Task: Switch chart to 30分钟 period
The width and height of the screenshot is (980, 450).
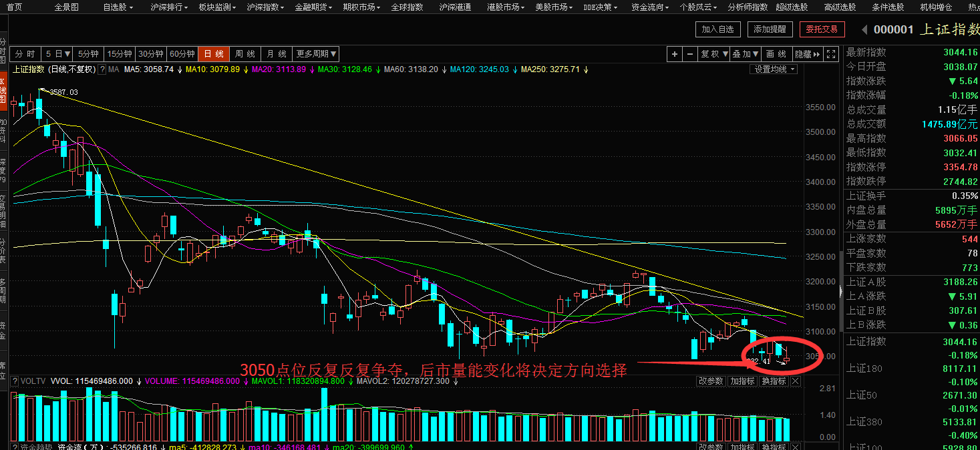Action: click(x=151, y=54)
